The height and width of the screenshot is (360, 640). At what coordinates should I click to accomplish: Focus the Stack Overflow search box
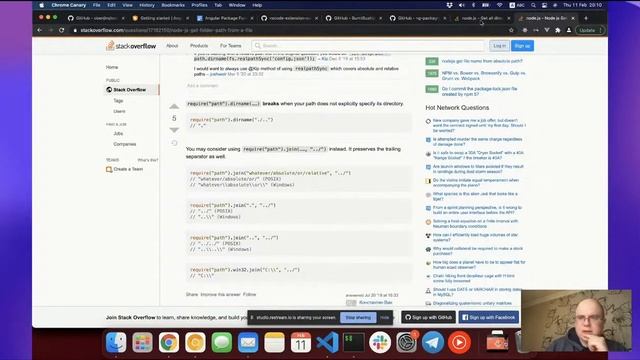pos(368,46)
